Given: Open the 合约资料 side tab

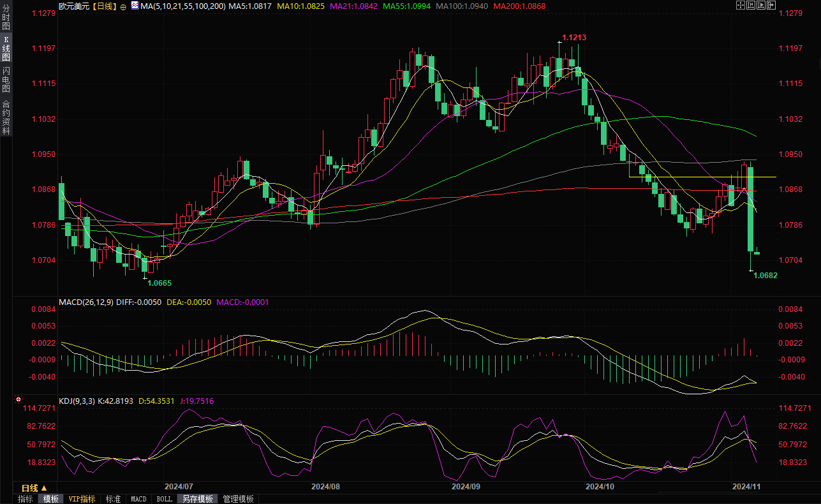Looking at the screenshot, I should point(6,117).
